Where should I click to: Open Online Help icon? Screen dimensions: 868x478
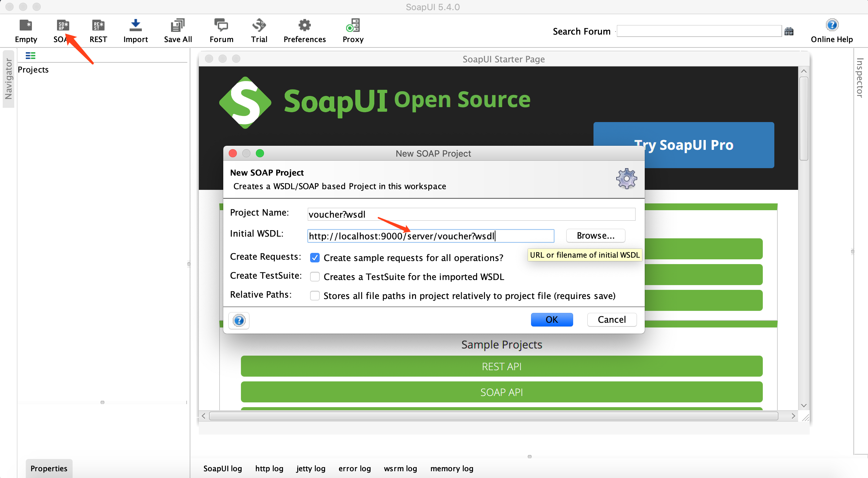pos(832,25)
